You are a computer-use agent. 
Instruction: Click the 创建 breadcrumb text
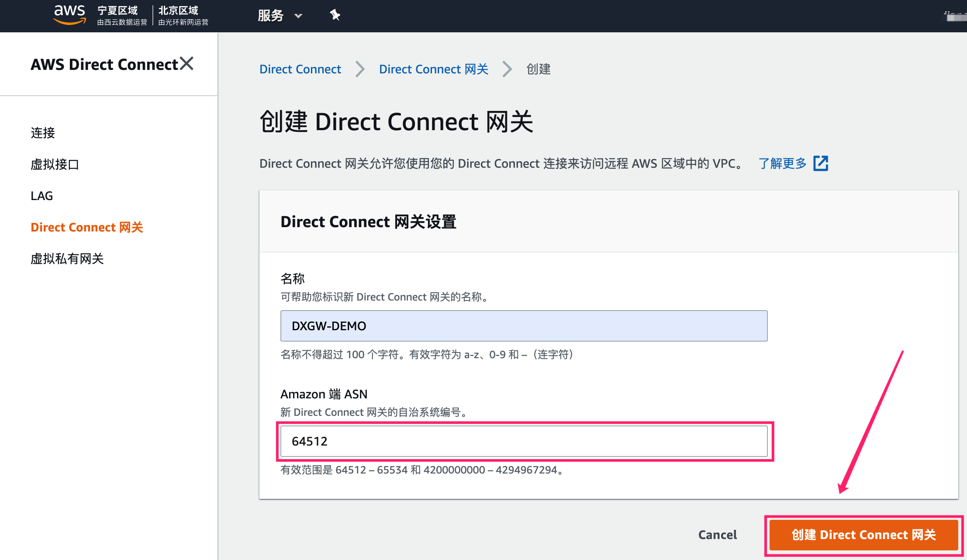539,69
